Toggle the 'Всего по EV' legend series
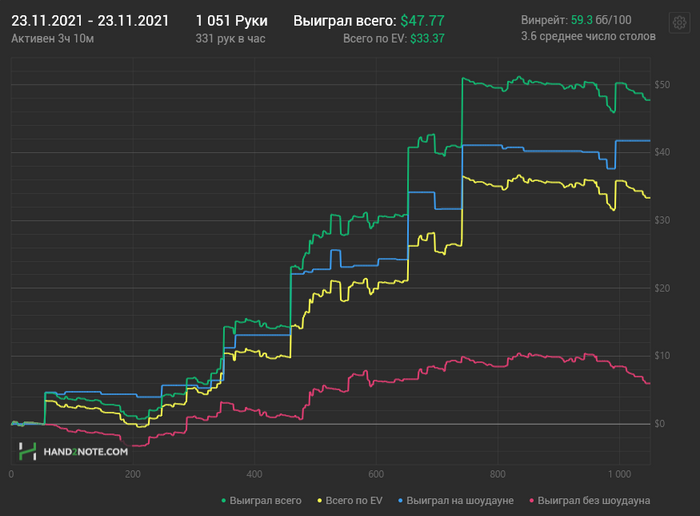This screenshot has width=700, height=516. [x=350, y=501]
